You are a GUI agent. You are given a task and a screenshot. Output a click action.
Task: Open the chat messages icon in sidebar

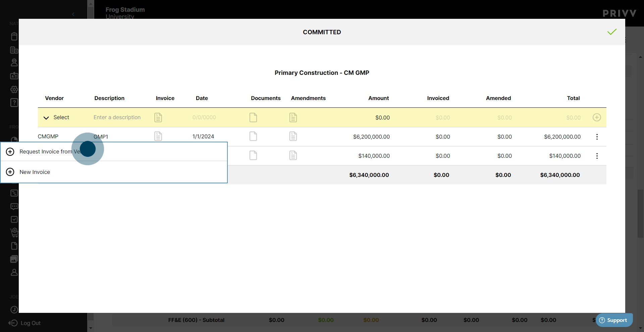(x=14, y=206)
